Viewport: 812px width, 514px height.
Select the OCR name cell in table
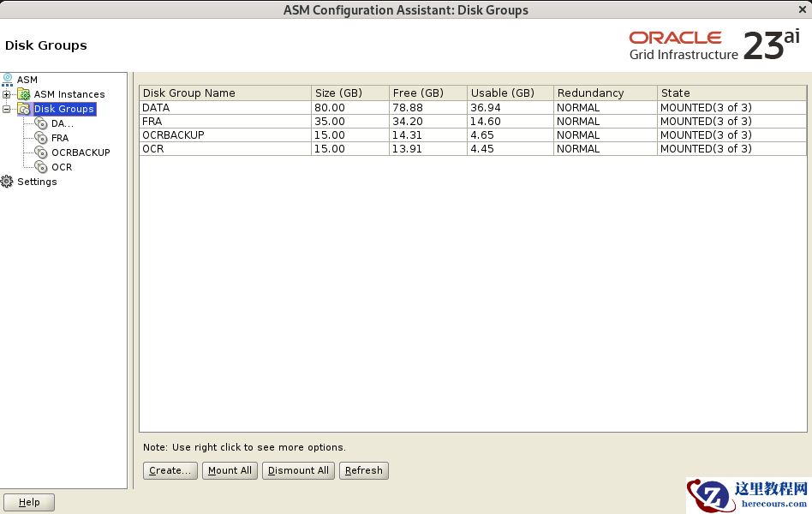(225, 149)
